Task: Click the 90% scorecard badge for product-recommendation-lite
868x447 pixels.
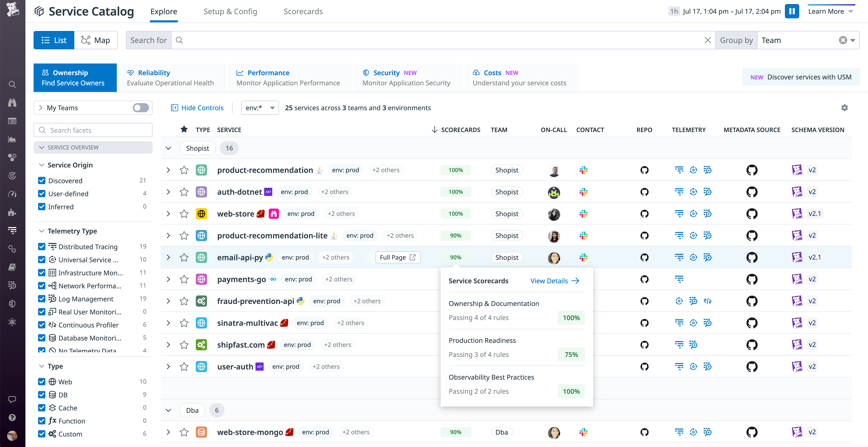Action: [456, 235]
